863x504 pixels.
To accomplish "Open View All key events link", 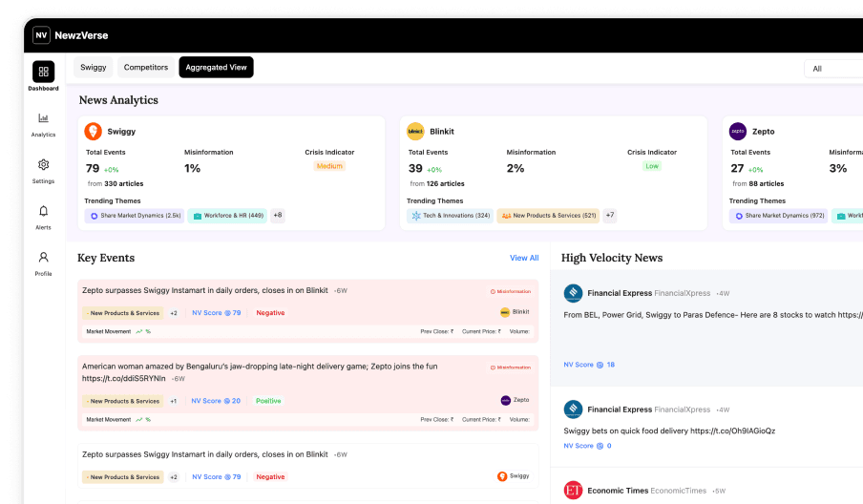I will tap(524, 258).
